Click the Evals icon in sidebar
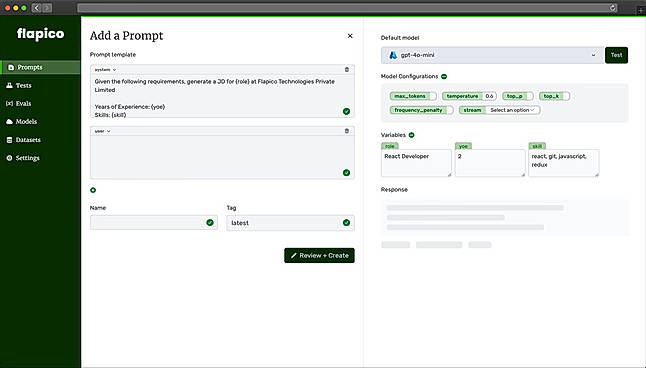 (x=9, y=103)
